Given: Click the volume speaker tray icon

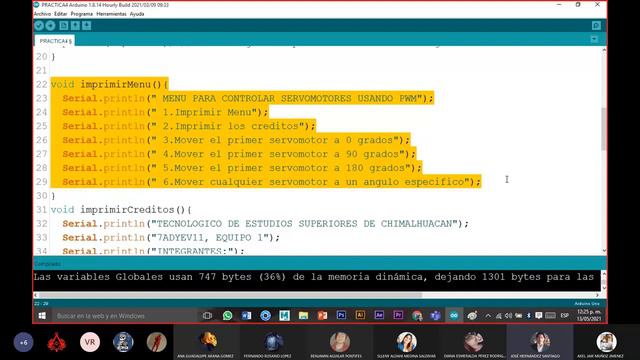Looking at the screenshot, I should (x=509, y=316).
